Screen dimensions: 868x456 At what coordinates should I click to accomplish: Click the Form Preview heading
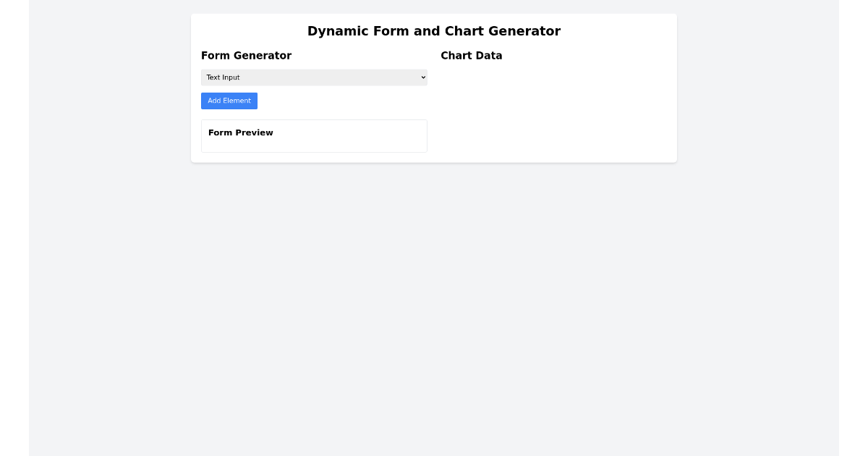coord(241,132)
